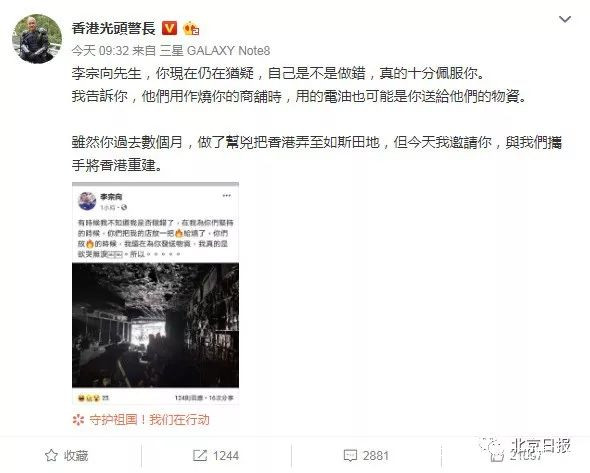The image size is (590, 473).
Task: Click the red flower topic icon
Action: [x=78, y=420]
